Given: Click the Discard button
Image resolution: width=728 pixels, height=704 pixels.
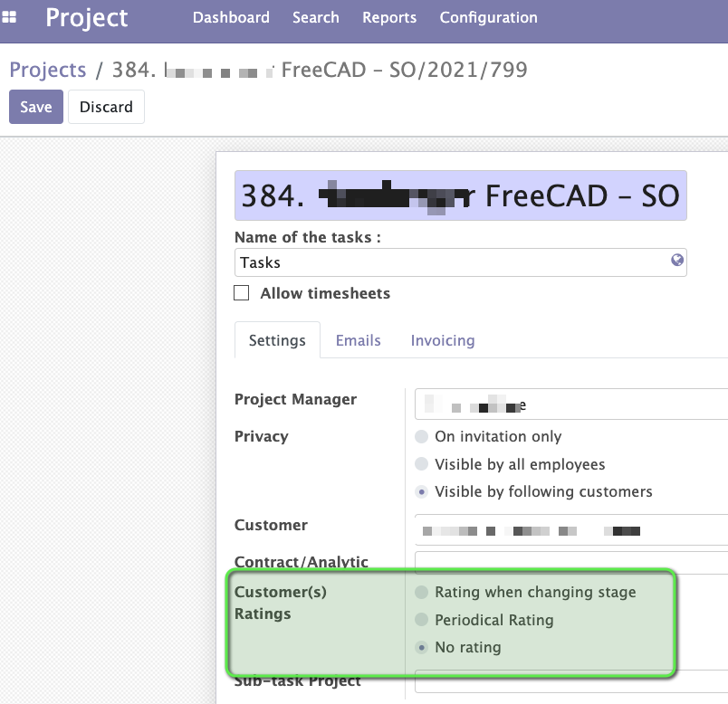Looking at the screenshot, I should 106,107.
